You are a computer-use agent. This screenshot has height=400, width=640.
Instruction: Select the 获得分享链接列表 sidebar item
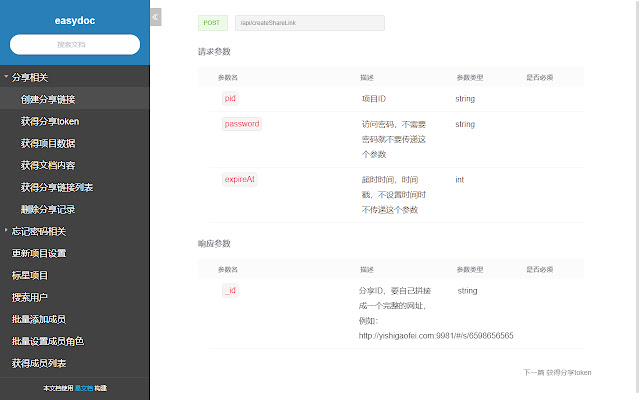click(x=57, y=187)
